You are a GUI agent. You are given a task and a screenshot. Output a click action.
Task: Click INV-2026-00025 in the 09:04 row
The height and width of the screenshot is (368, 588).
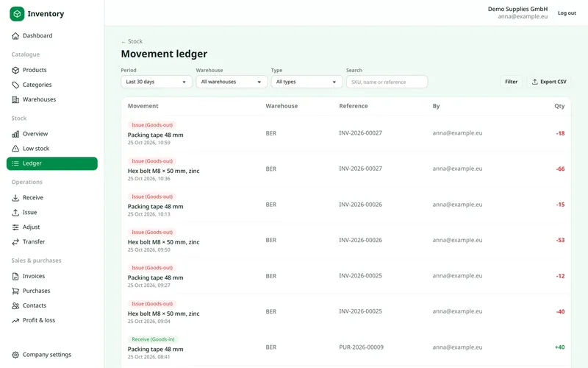point(360,311)
